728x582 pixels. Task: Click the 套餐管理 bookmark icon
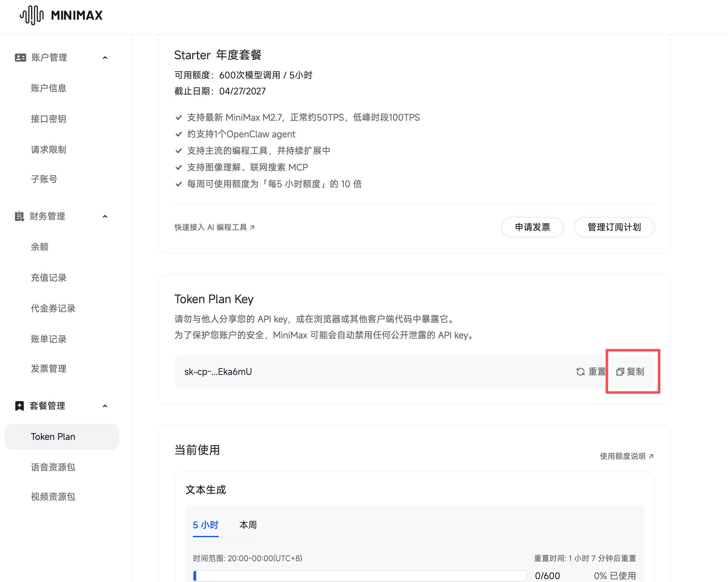(19, 406)
